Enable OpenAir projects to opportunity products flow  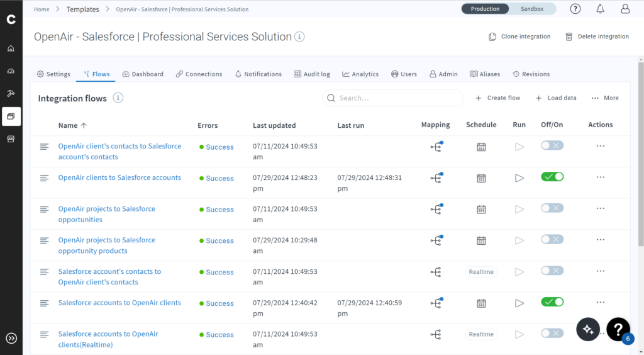pyautogui.click(x=552, y=239)
